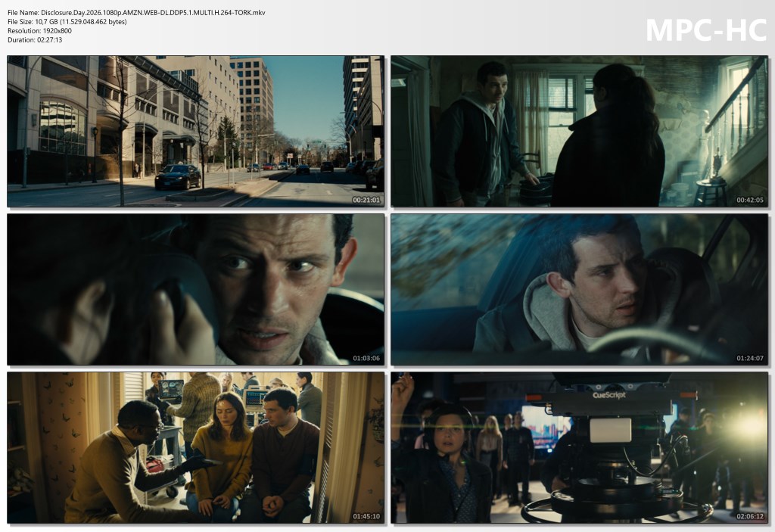Select the group scene thumbnail at 01:45:10

pos(196,447)
